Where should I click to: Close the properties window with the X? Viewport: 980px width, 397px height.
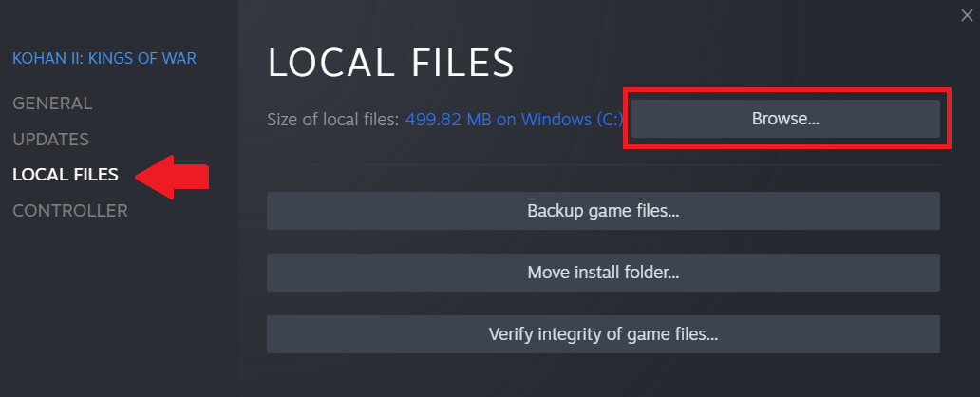coord(967,14)
